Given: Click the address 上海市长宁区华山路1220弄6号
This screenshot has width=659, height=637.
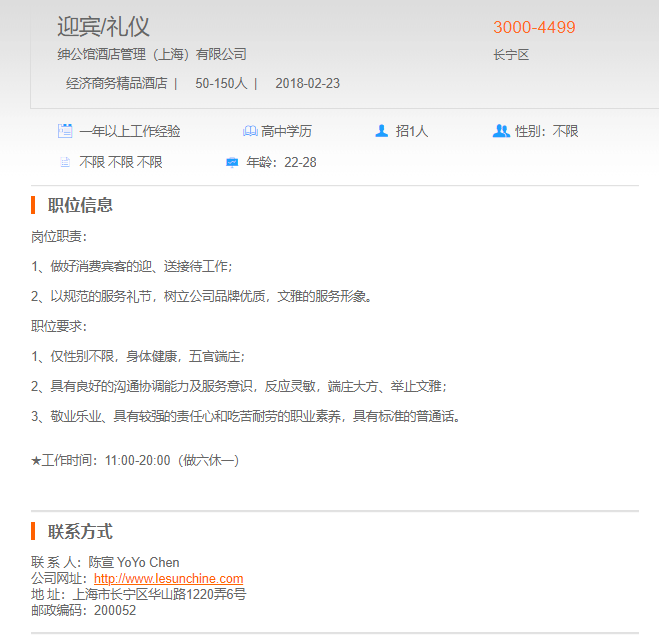Looking at the screenshot, I should click(159, 594).
